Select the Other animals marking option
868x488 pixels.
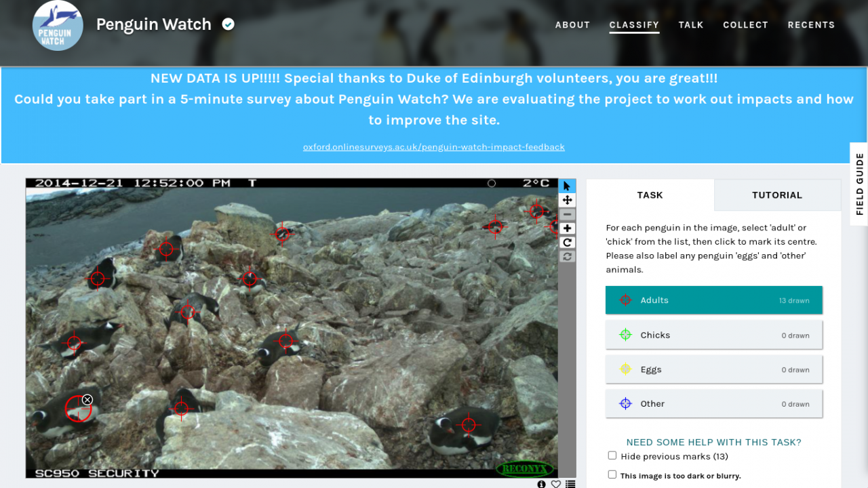[714, 403]
